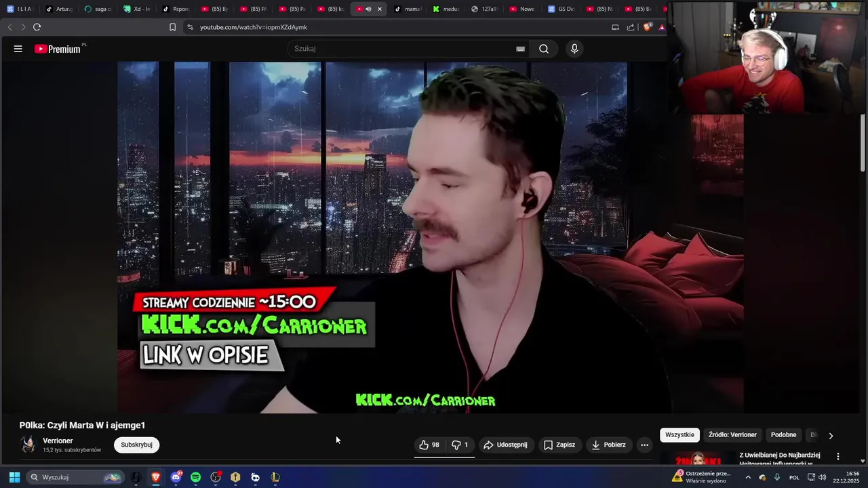Go forward with browser forward arrow

click(23, 27)
